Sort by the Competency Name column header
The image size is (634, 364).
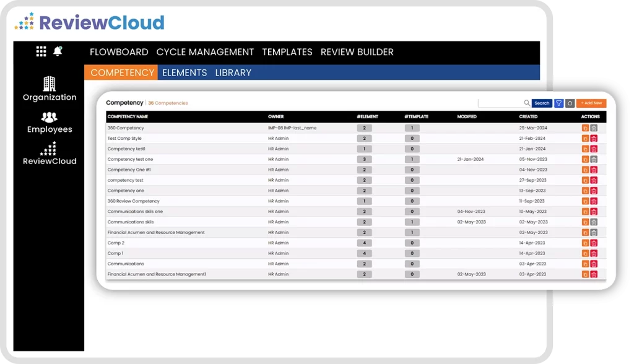pos(128,116)
